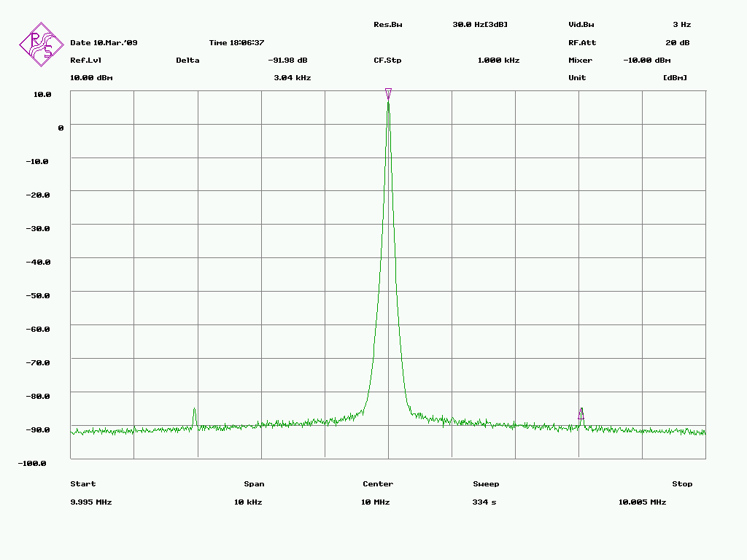Screen dimensions: 747x560
Task: Click the -60.0 y-axis label
Action: [x=38, y=330]
